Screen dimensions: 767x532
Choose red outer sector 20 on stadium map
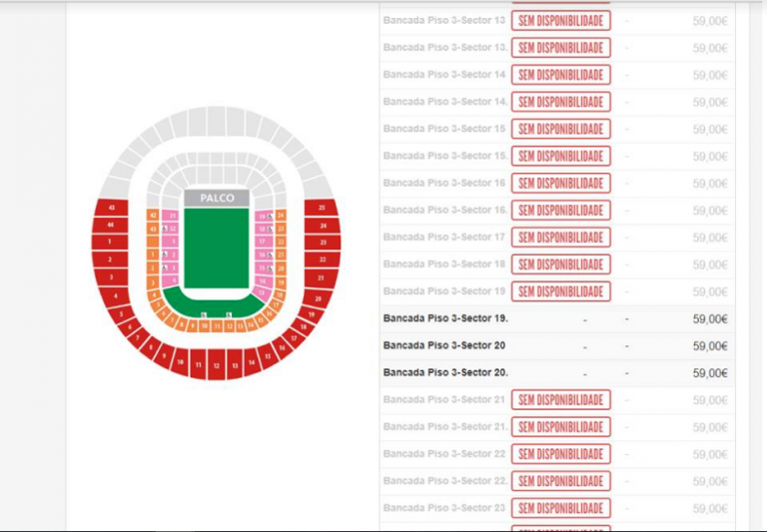[x=318, y=298]
